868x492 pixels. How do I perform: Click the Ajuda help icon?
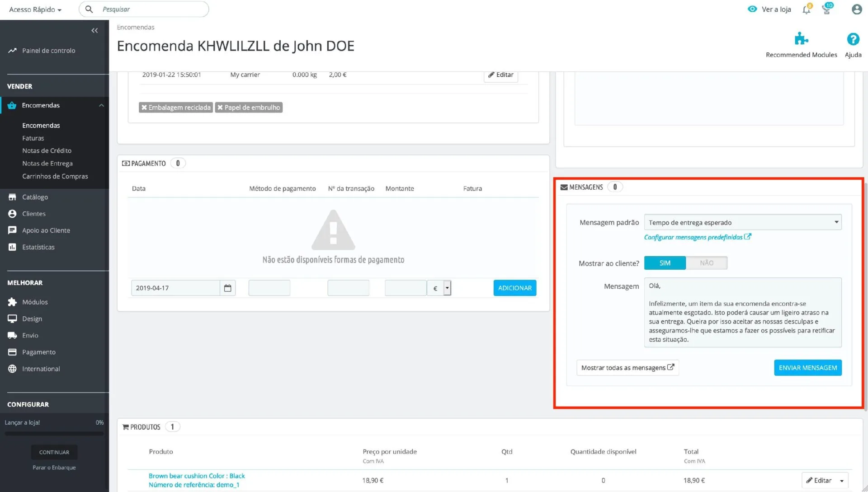(x=853, y=39)
